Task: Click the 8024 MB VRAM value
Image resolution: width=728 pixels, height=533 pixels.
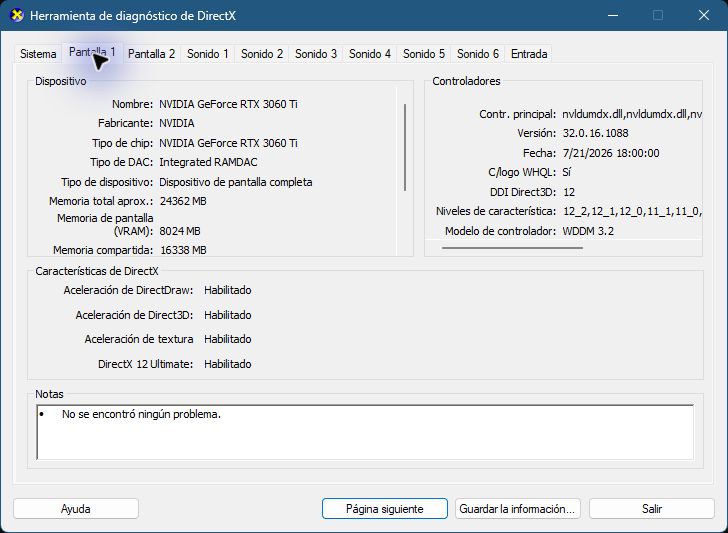Action: click(180, 231)
